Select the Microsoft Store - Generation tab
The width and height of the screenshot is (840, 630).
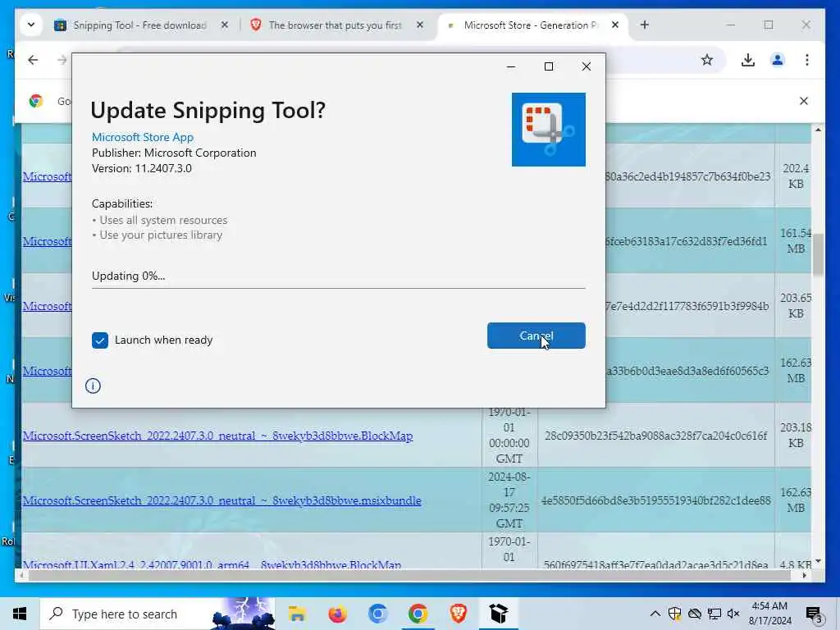point(530,25)
